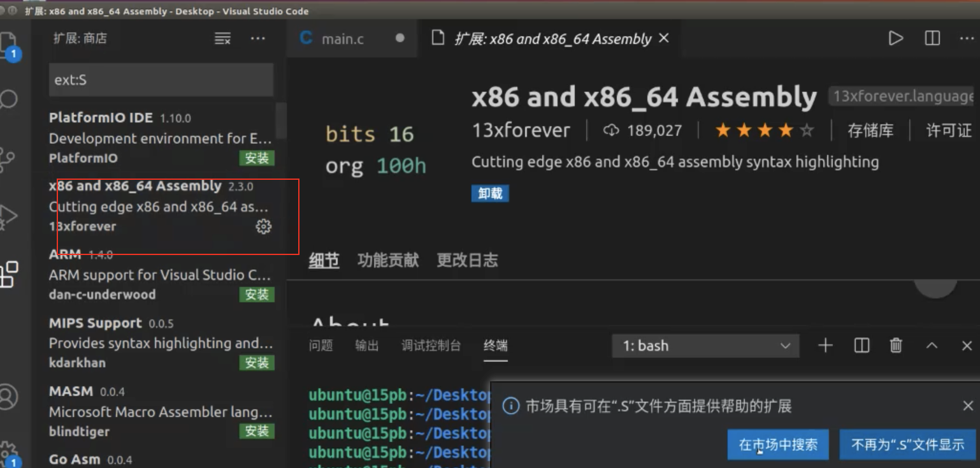Open the Explorer icon in the activity bar
The height and width of the screenshot is (468, 980).
click(x=10, y=46)
